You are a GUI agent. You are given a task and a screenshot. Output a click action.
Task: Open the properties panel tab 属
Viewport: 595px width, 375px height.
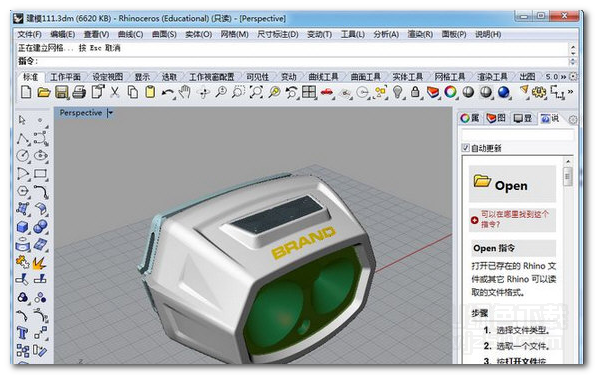coord(470,118)
